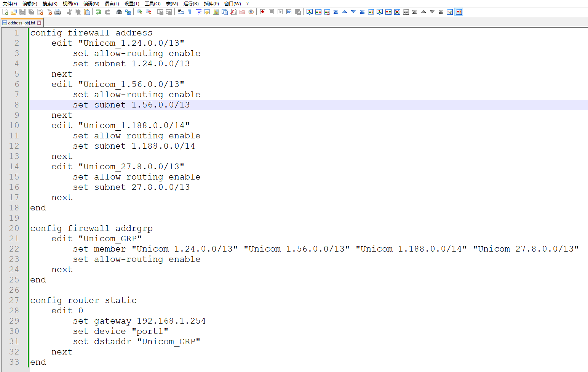Toggle word wrap

pyautogui.click(x=180, y=12)
